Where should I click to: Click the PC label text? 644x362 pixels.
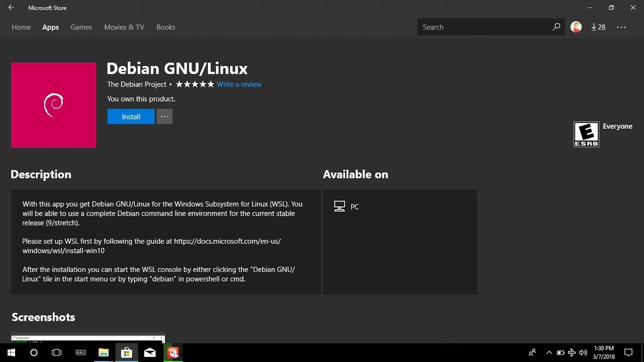pyautogui.click(x=355, y=207)
